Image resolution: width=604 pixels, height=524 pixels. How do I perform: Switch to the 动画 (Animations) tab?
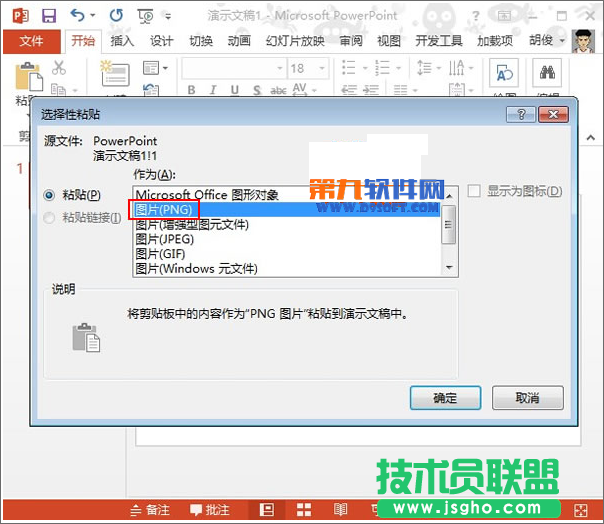tap(239, 40)
